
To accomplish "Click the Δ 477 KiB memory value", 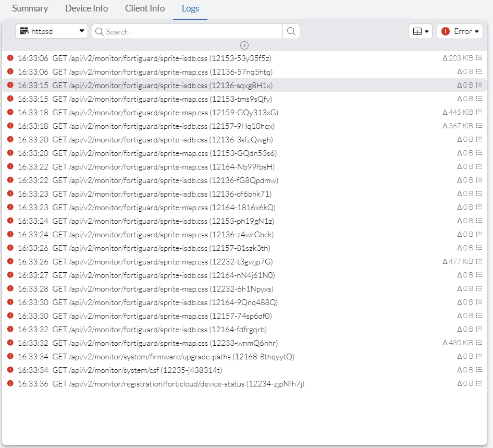I will [458, 261].
